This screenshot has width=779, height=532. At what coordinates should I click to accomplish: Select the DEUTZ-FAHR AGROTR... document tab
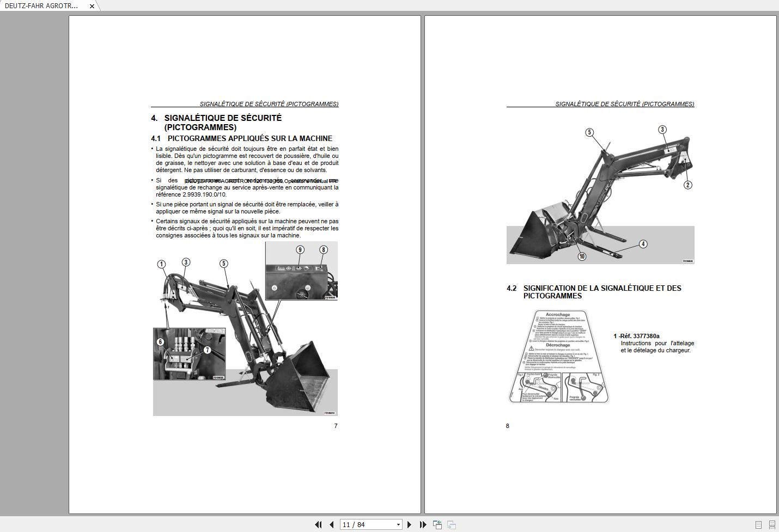(41, 6)
